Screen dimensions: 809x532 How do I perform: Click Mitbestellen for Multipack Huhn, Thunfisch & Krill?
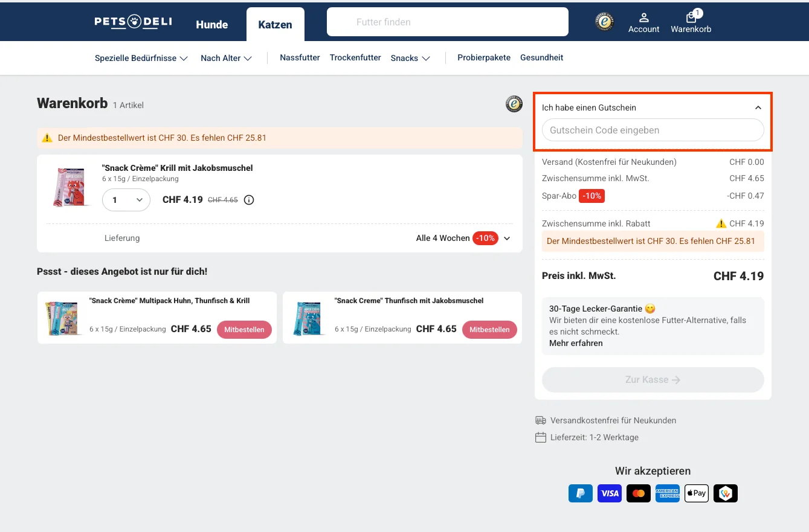point(244,330)
